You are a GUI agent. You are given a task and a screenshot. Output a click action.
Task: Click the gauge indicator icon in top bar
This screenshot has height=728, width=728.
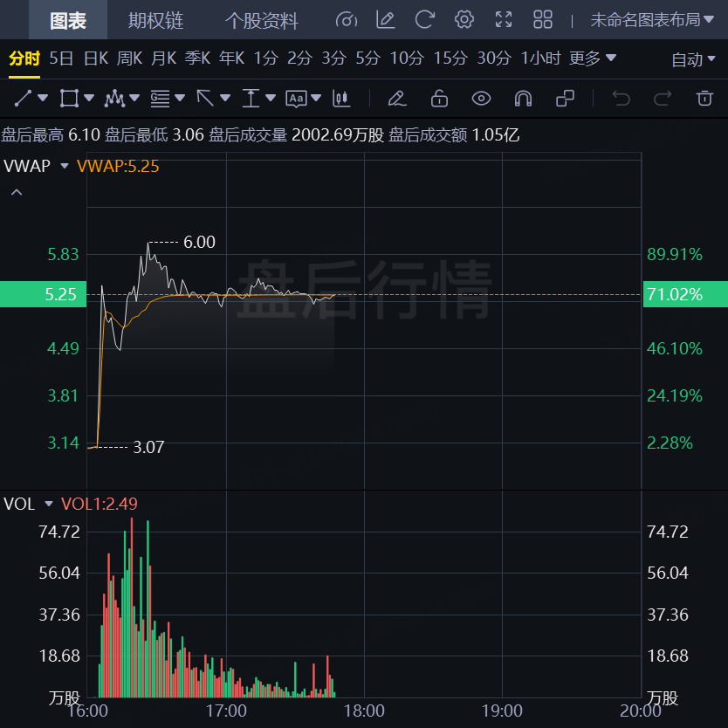[347, 20]
